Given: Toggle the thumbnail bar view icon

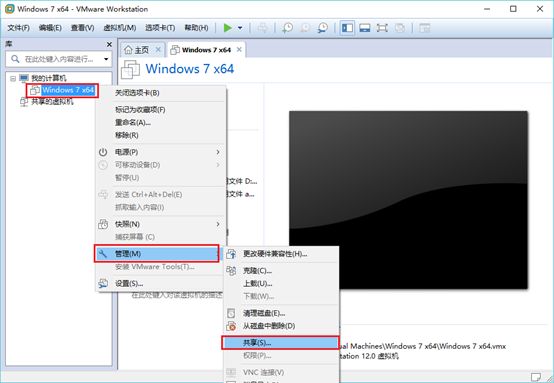Looking at the screenshot, I should [x=365, y=28].
